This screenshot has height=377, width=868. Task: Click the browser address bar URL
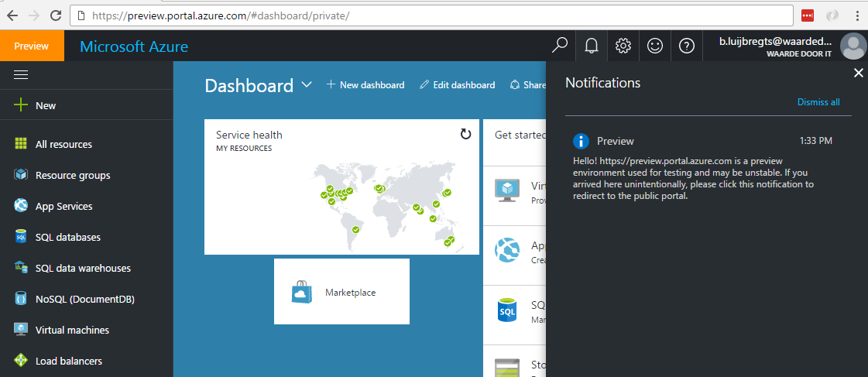(221, 16)
